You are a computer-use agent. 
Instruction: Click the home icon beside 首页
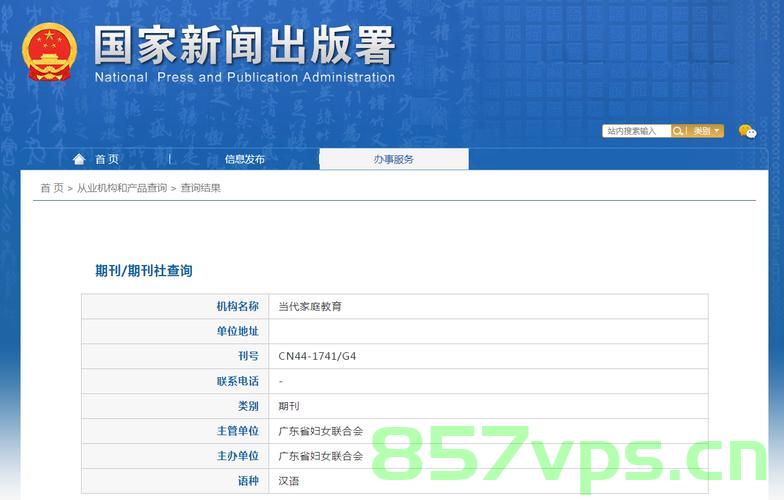point(78,159)
